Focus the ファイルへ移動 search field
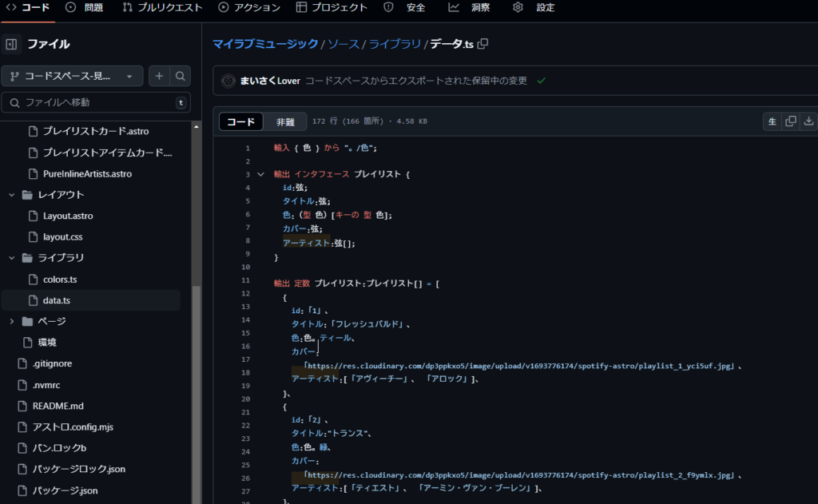818x504 pixels. 96,102
